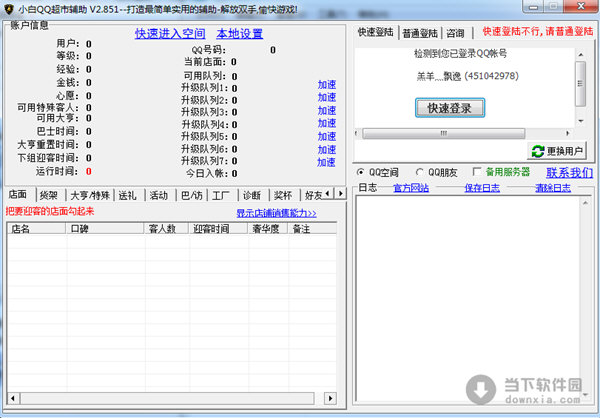Switch to the 工厂 tab
The image size is (600, 418).
[x=221, y=196]
